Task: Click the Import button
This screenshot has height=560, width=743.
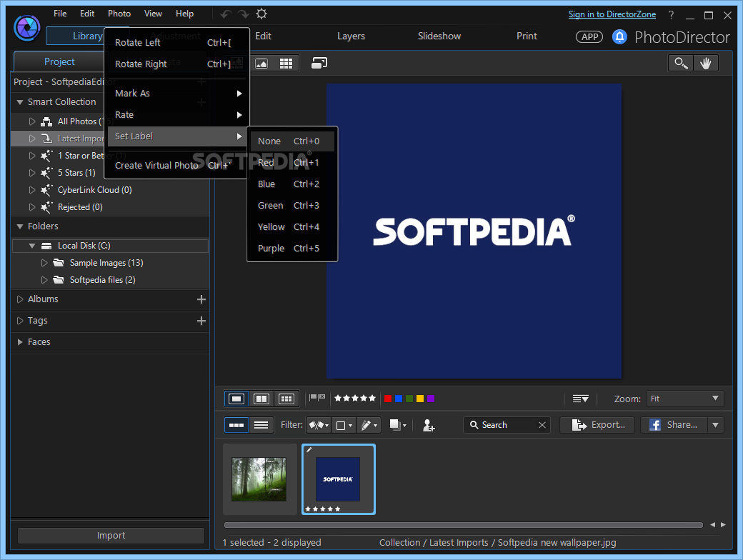Action: (x=111, y=536)
